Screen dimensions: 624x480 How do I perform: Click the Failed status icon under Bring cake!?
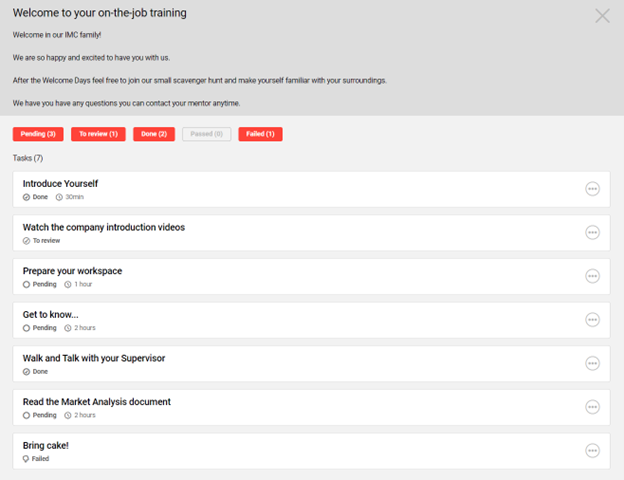click(26, 459)
